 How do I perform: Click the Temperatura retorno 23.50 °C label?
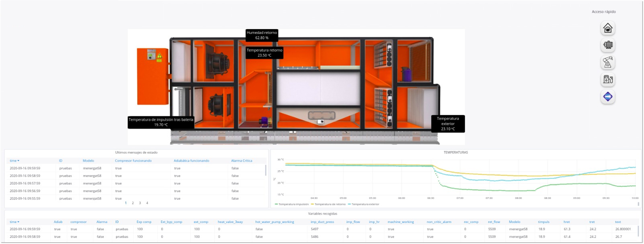pos(264,53)
